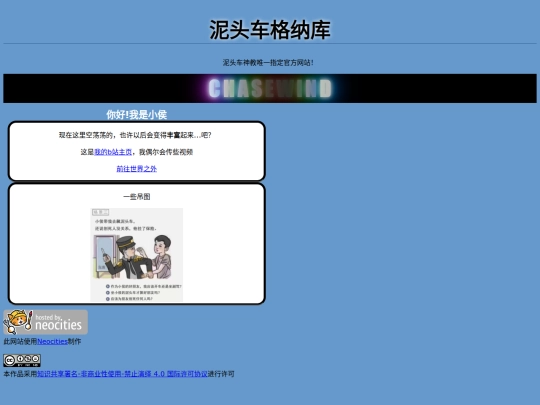Viewport: 540px width, 405px height.
Task: Open the 知识共享署名 4.0 license link
Action: tap(122, 374)
